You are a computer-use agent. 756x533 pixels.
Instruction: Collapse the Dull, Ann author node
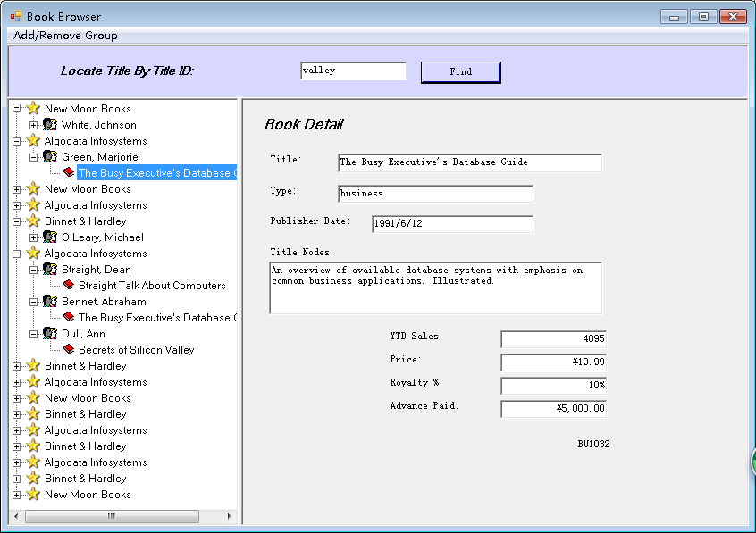pyautogui.click(x=33, y=334)
